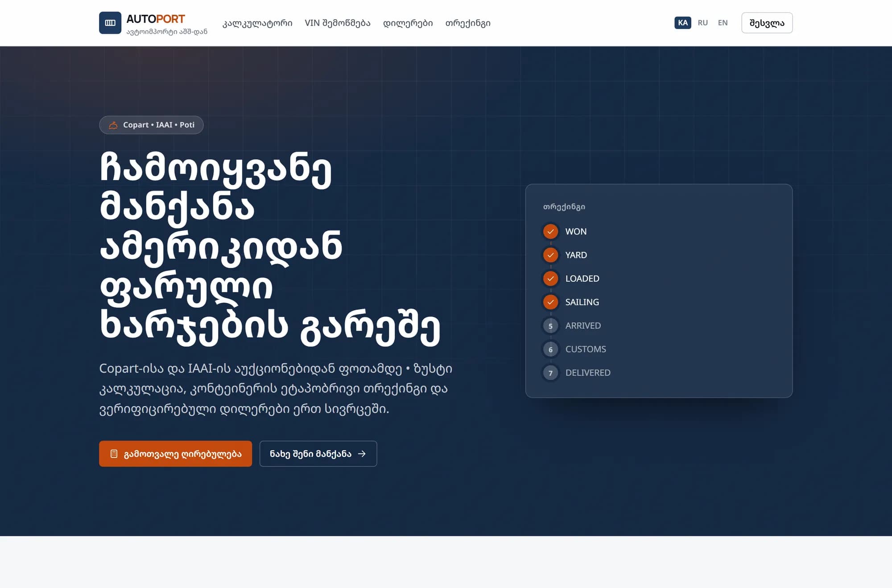The height and width of the screenshot is (588, 892).
Task: Click the Copart • IAAI • Poti badge
Action: click(x=151, y=125)
